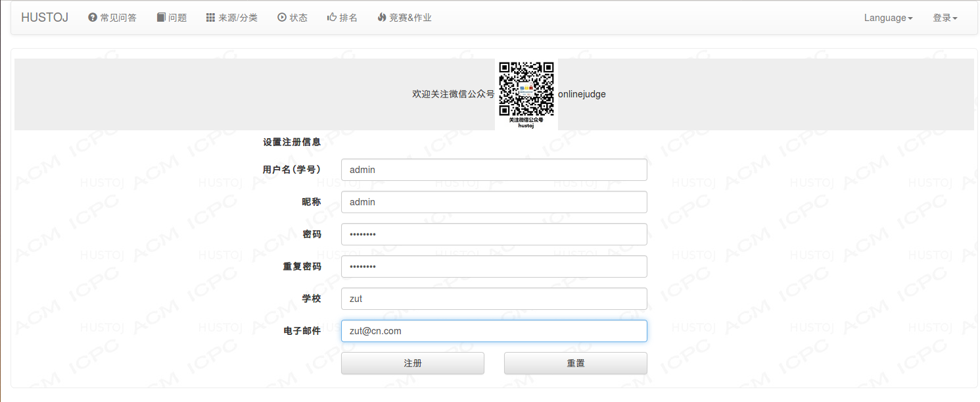This screenshot has width=980, height=402.
Task: Click the 用户名(学号) label
Action: pos(292,170)
